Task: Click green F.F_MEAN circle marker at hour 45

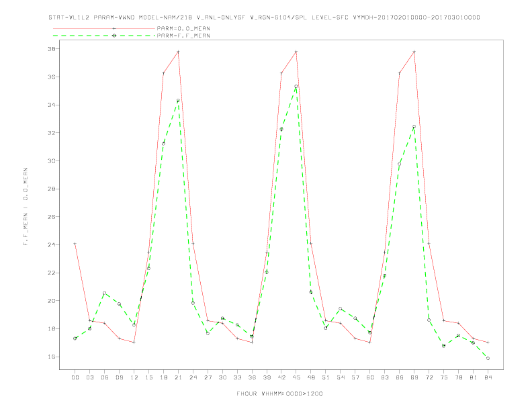Action: [x=296, y=87]
